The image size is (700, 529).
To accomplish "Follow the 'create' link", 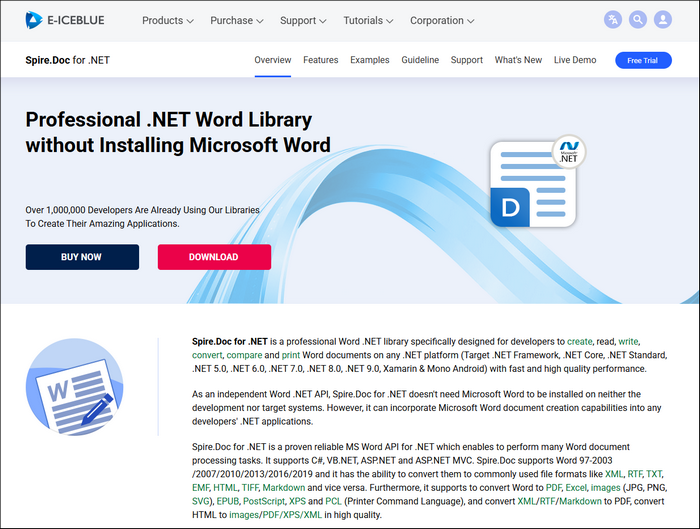I will click(579, 342).
